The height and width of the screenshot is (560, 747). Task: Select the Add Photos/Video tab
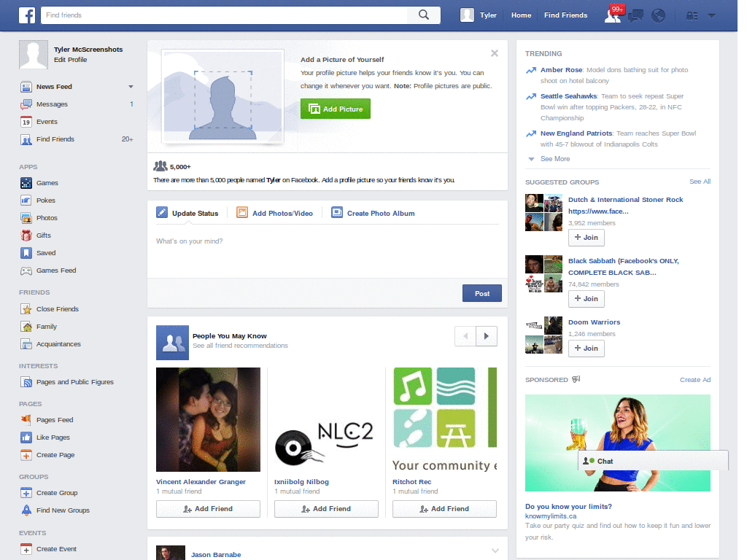pos(275,213)
